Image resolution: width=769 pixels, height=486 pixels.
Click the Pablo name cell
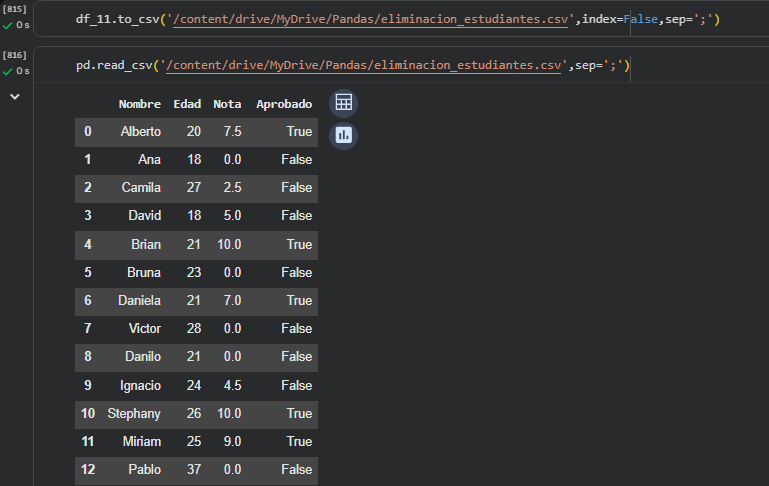point(145,469)
